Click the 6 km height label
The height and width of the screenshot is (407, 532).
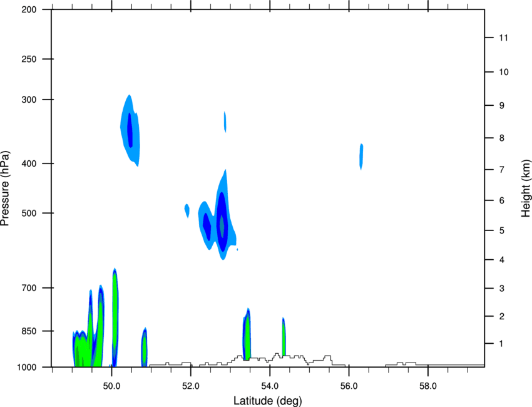[x=501, y=200]
